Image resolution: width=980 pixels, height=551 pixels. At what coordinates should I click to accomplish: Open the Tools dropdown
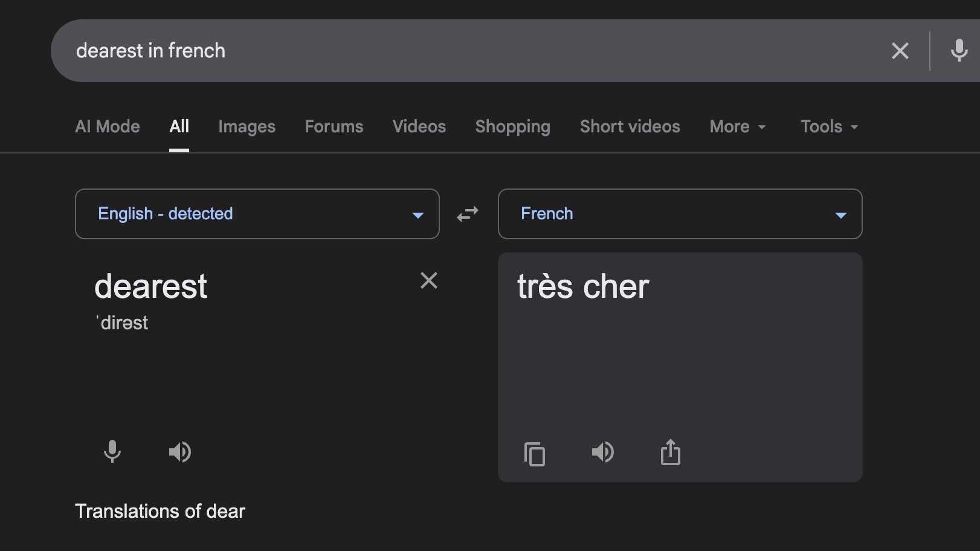pyautogui.click(x=829, y=127)
